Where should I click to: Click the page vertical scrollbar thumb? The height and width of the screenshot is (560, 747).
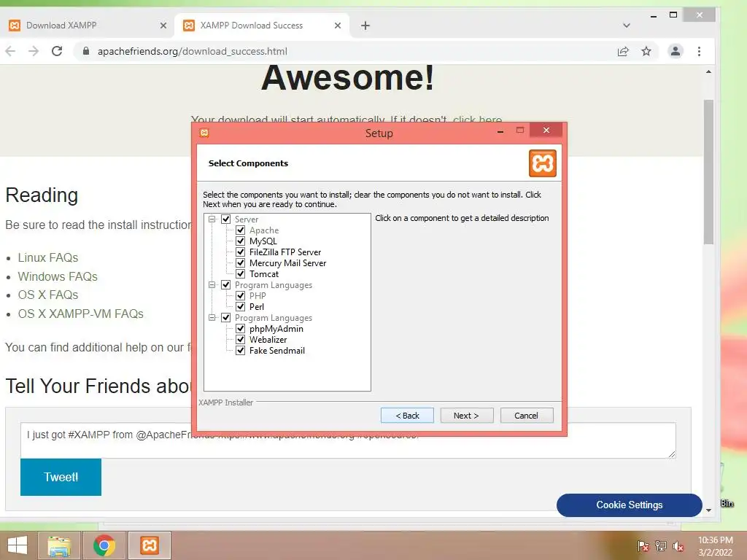pos(709,171)
